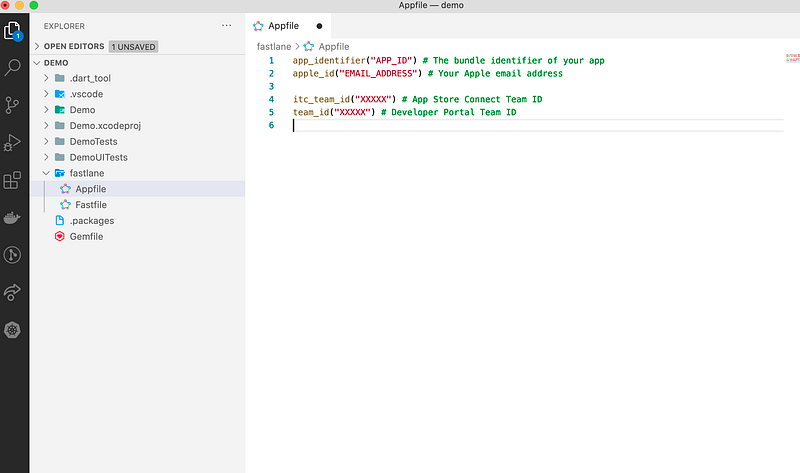Click the .vscode folder icon
The width and height of the screenshot is (800, 473).
60,94
